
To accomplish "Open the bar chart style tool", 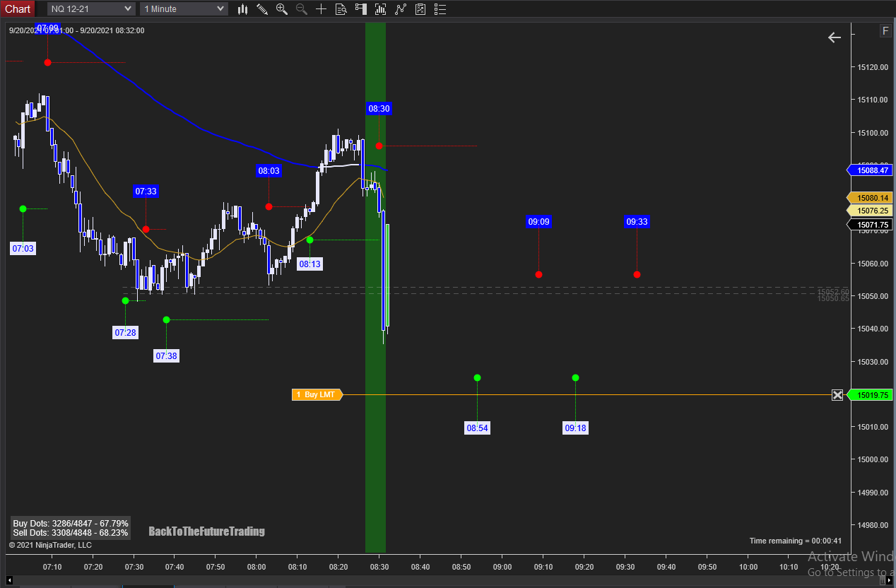I will (x=242, y=9).
